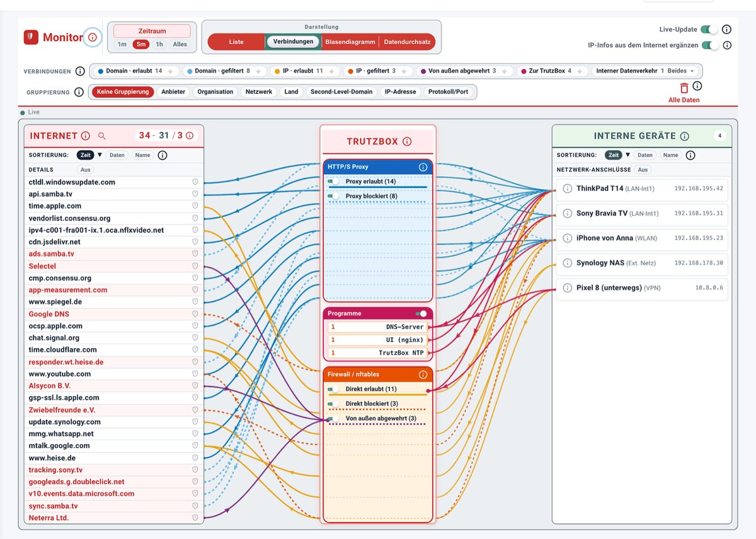Click Netzwerk-Anschlüsse Aus button

click(x=642, y=170)
